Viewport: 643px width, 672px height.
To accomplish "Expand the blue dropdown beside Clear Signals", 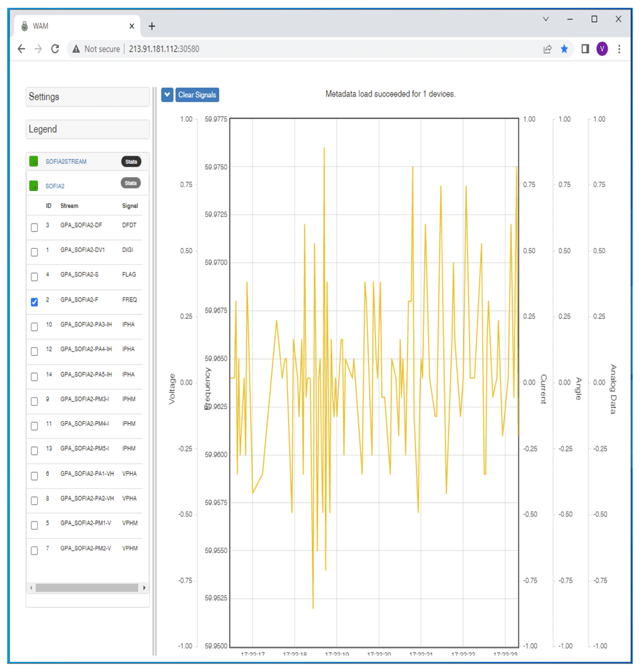I will click(x=167, y=95).
